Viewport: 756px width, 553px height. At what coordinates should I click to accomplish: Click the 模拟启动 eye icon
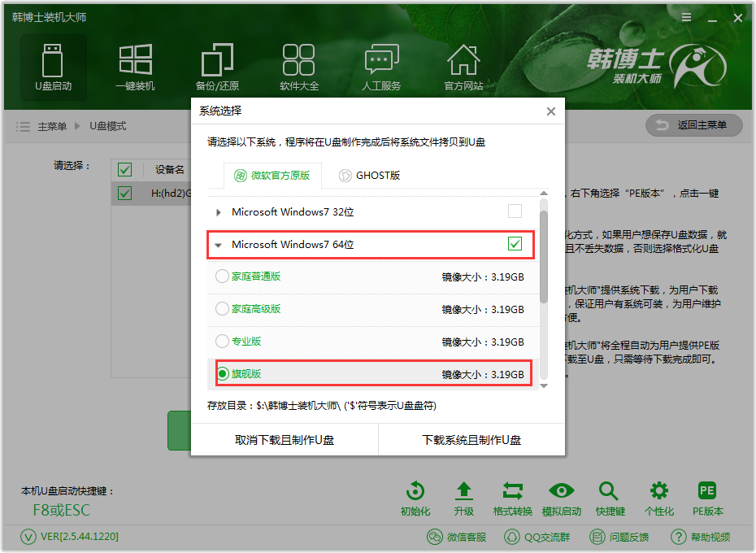point(561,499)
